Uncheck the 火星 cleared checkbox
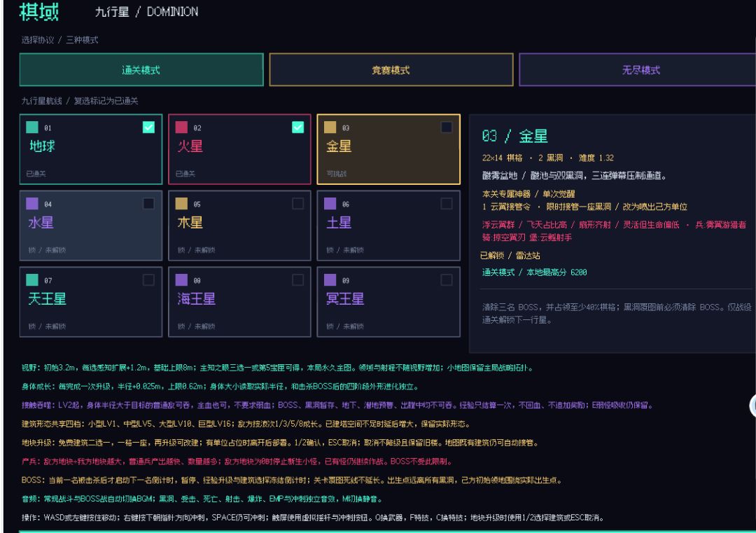Screen dimensions: 756x533 298,127
